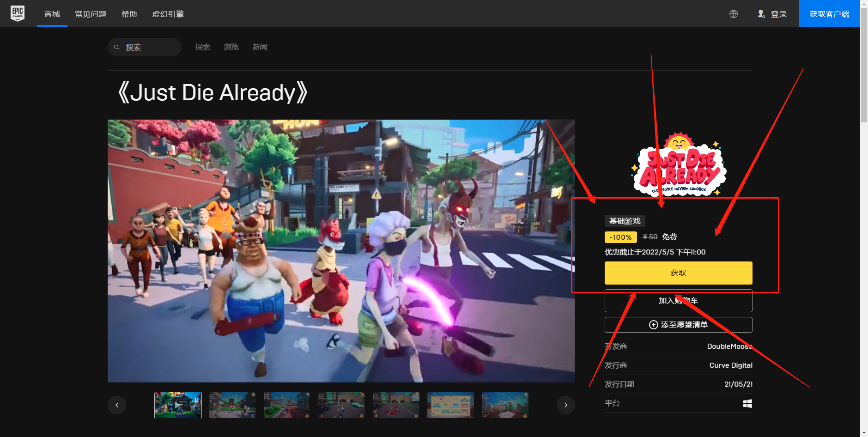Screen dimensions: 868x437
Task: Click the user login icon
Action: coord(761,14)
